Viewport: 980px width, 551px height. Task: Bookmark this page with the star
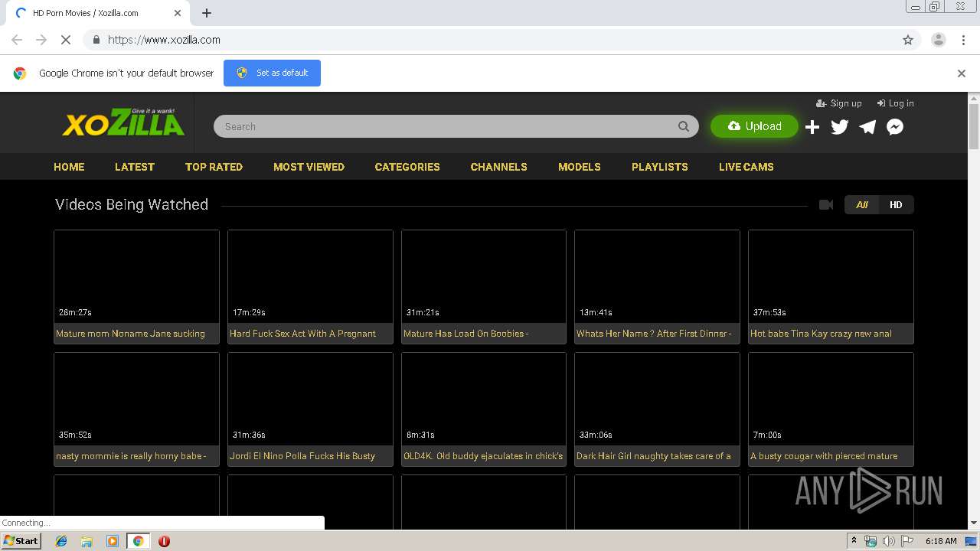[908, 40]
